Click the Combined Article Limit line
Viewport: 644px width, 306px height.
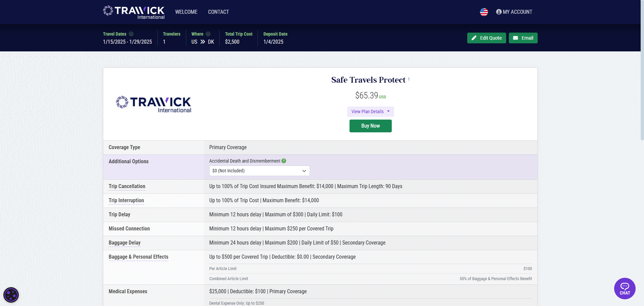(x=370, y=279)
